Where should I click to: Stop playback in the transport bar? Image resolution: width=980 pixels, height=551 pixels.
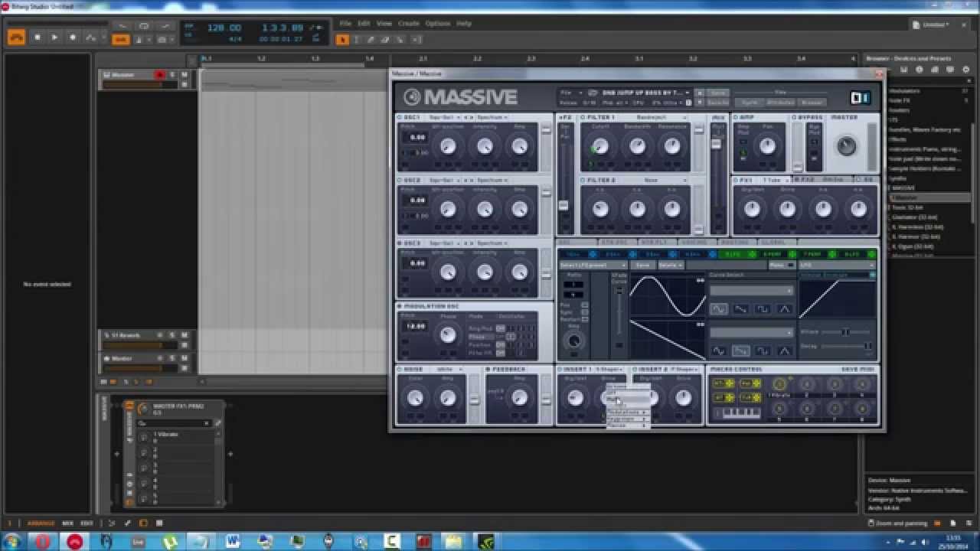point(37,37)
